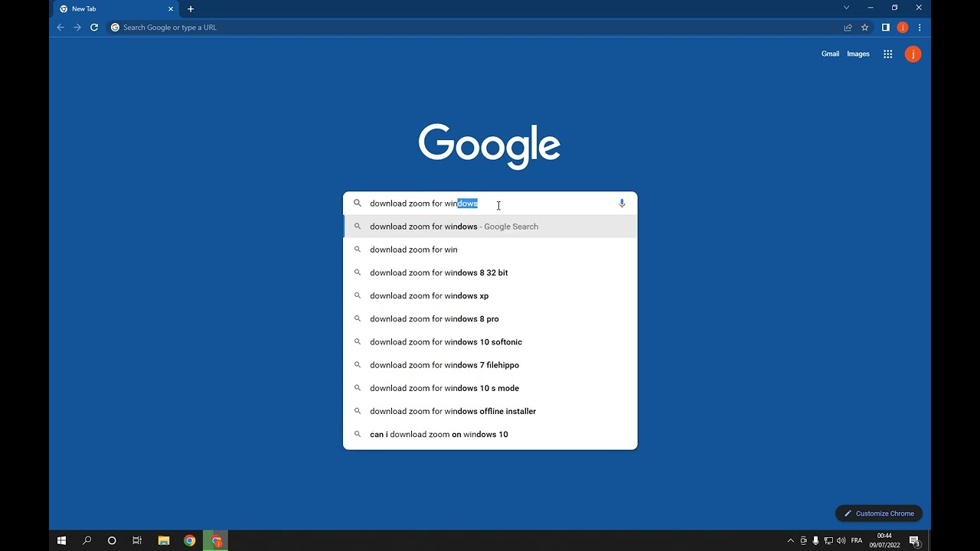The height and width of the screenshot is (551, 980).
Task: Click the Google logo
Action: click(x=490, y=145)
